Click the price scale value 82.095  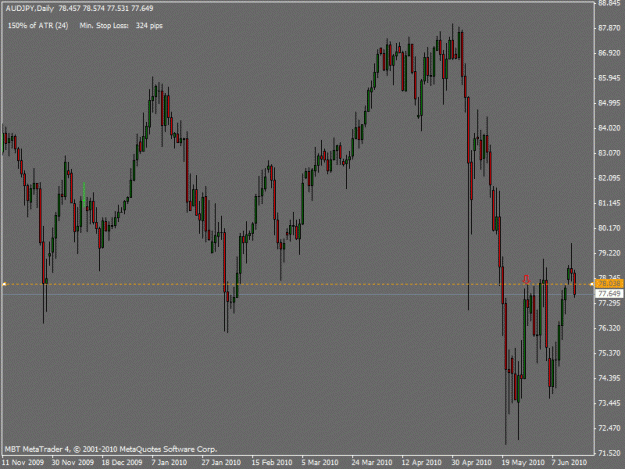tap(609, 178)
